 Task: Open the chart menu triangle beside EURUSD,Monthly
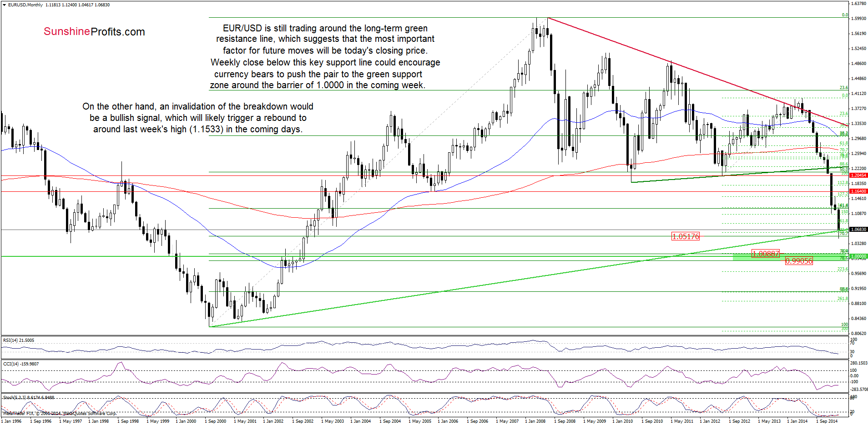[5, 5]
